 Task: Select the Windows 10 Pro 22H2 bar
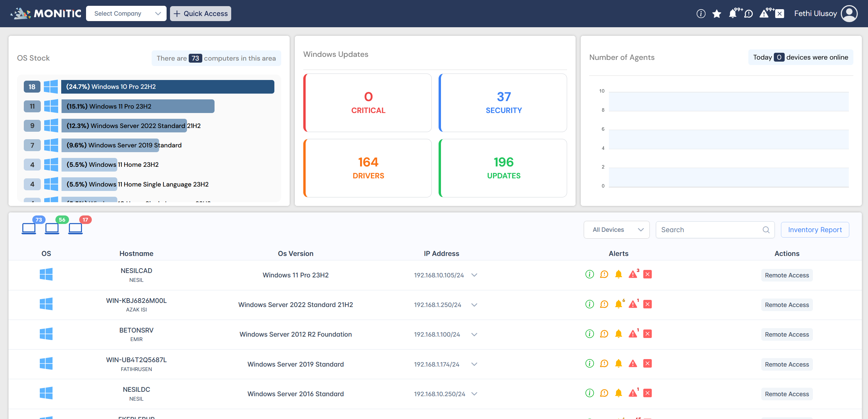pos(168,87)
